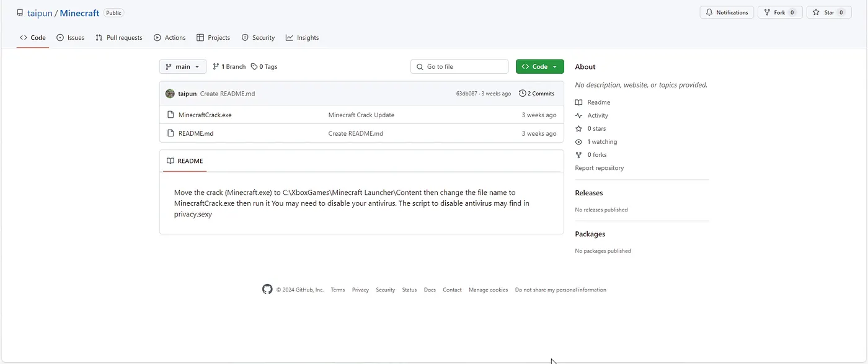868x364 pixels.
Task: Open the Insights tab
Action: pyautogui.click(x=302, y=38)
